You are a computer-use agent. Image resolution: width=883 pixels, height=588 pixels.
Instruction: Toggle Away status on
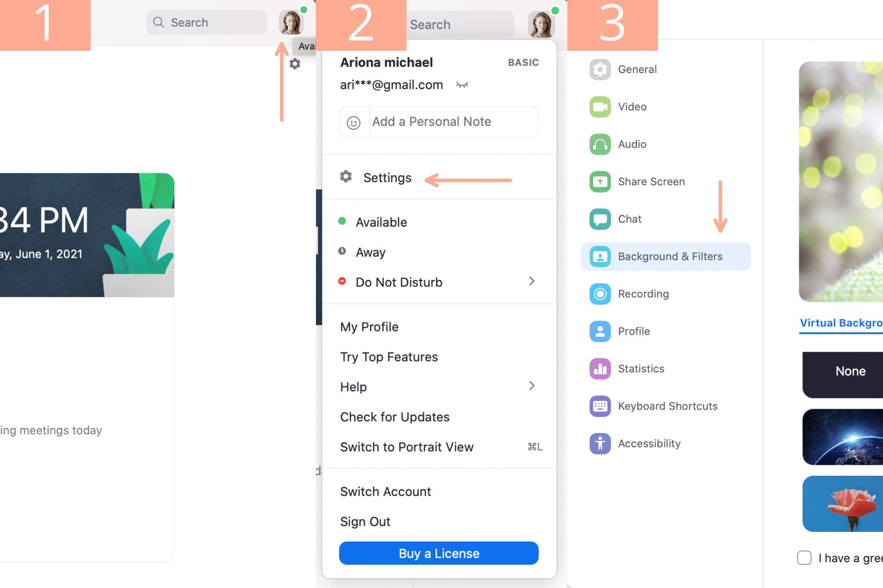point(370,251)
